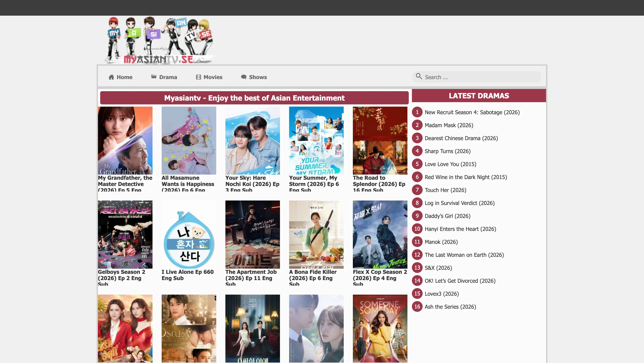Open Ash the Series (2026) link
Screen dimensions: 644x363
451,307
